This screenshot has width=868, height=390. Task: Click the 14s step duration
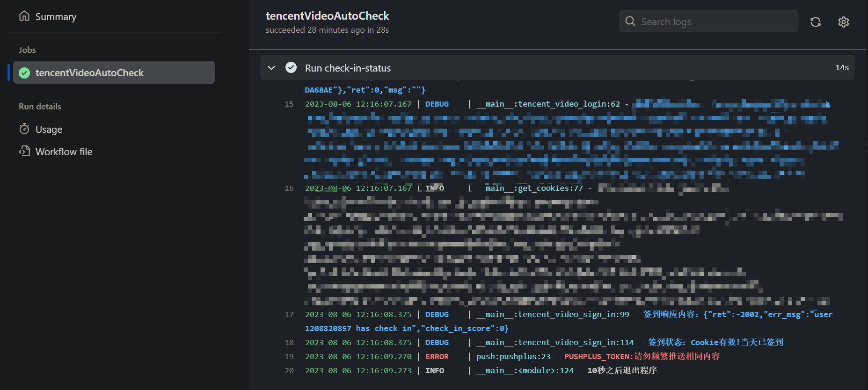point(842,68)
